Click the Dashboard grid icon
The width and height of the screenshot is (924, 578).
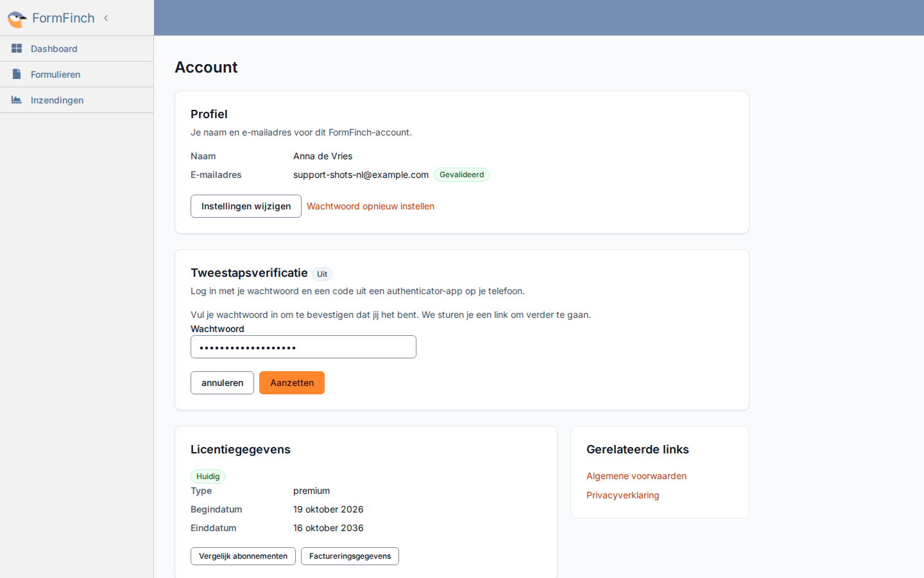(x=17, y=48)
